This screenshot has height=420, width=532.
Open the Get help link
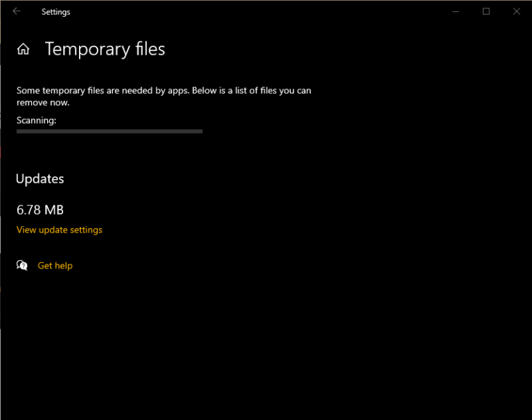click(x=55, y=266)
